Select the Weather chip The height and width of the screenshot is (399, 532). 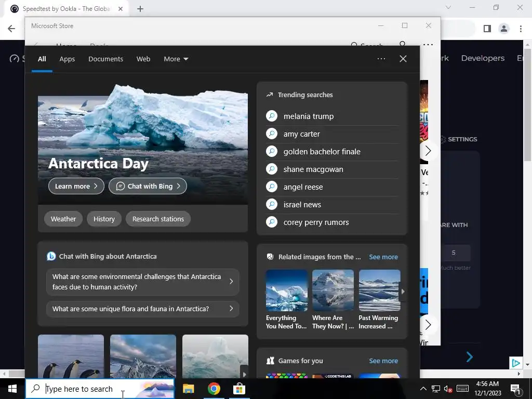pyautogui.click(x=63, y=219)
